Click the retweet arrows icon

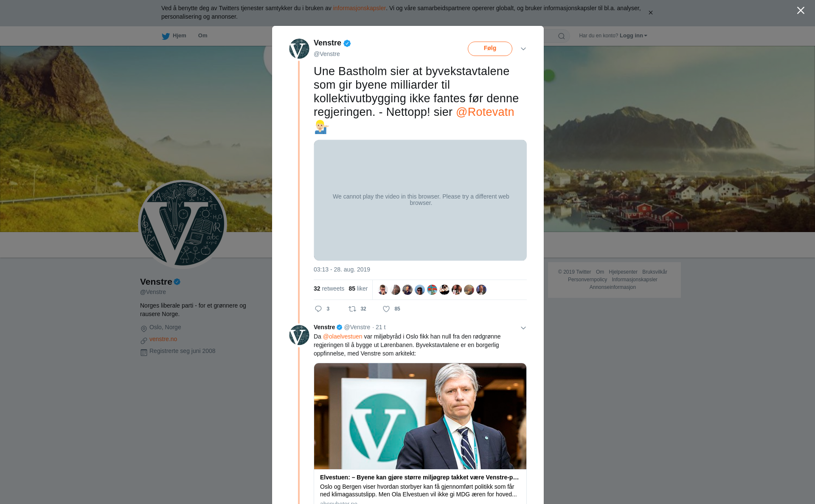pos(352,309)
